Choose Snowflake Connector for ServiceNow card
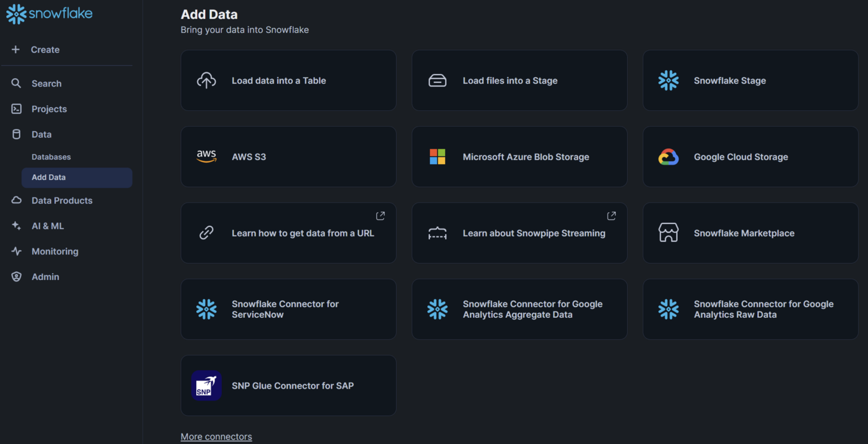 point(288,309)
